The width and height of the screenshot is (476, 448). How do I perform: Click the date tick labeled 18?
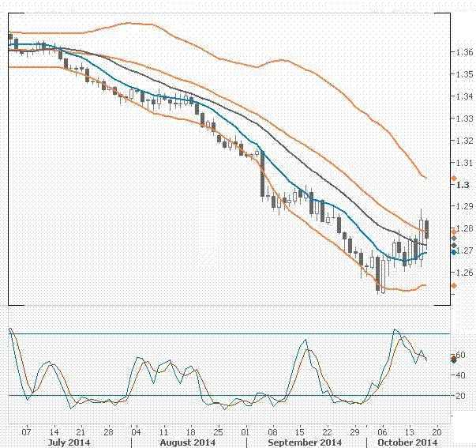click(190, 433)
